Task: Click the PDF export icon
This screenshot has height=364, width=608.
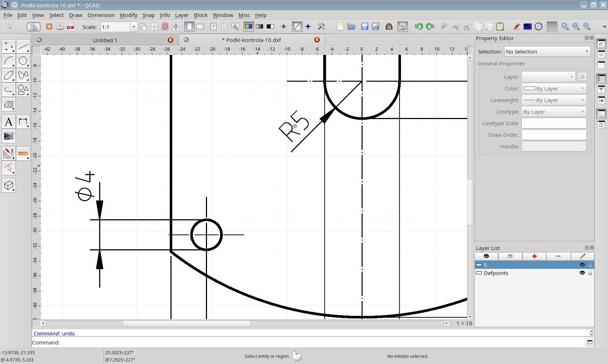Action: click(71, 27)
